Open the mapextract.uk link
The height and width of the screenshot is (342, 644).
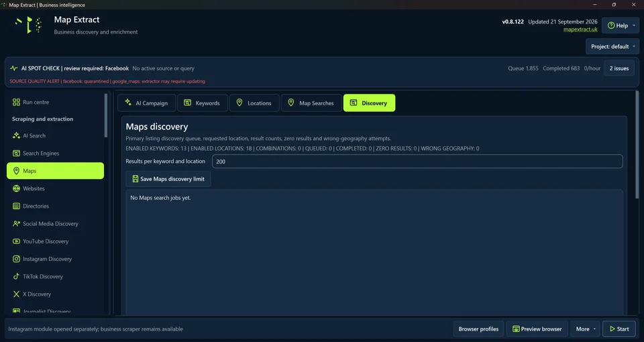pos(580,30)
